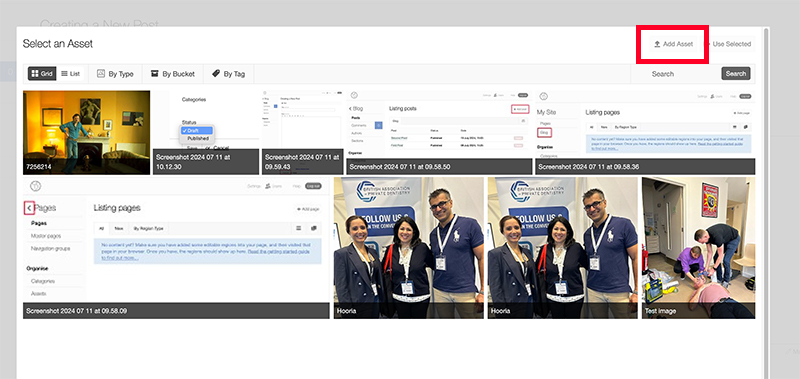The height and width of the screenshot is (379, 800).
Task: Select Screenshot 2024 07 11 at 09.58.09 asset
Action: click(177, 248)
